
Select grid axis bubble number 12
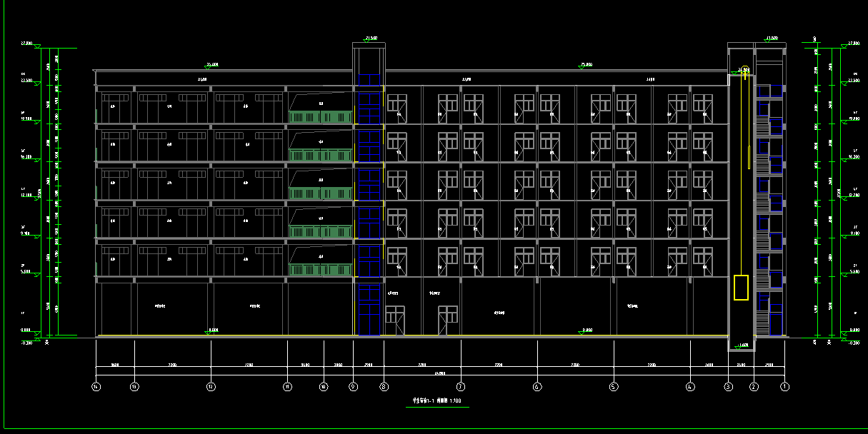[211, 387]
